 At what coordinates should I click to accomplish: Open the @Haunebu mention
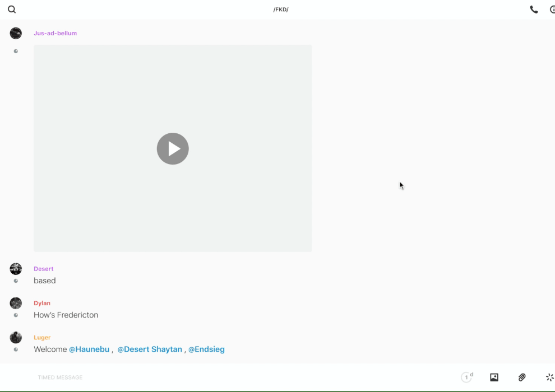89,349
